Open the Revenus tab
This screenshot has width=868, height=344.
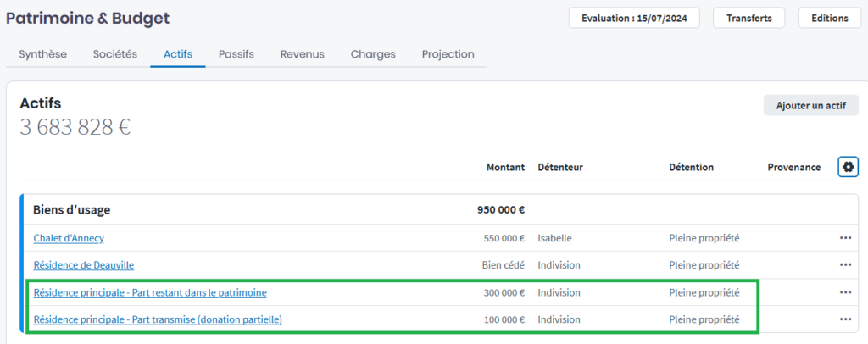(303, 54)
